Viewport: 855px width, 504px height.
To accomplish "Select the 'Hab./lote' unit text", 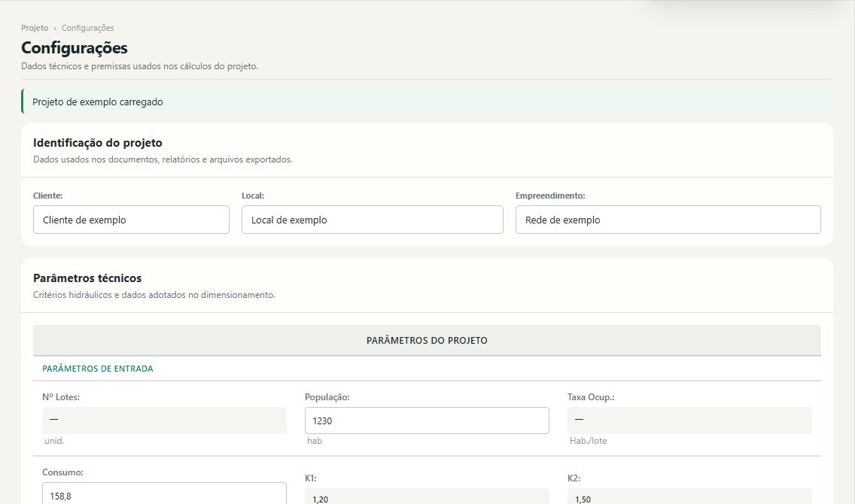I will click(x=588, y=441).
